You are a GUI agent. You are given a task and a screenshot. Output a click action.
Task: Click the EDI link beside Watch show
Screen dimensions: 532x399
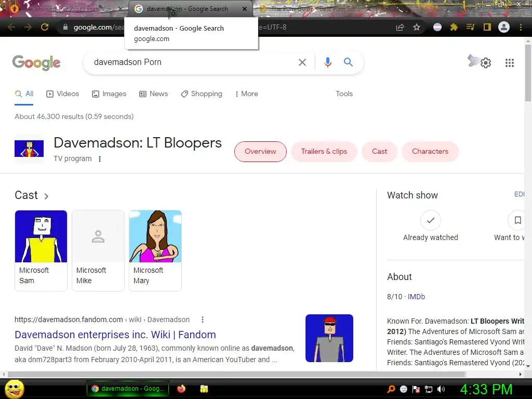(519, 194)
